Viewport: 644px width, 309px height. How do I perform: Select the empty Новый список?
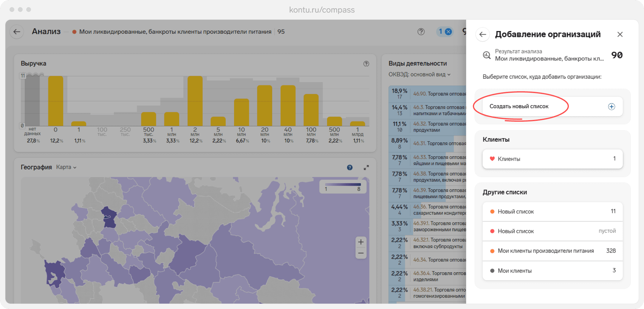coord(552,231)
